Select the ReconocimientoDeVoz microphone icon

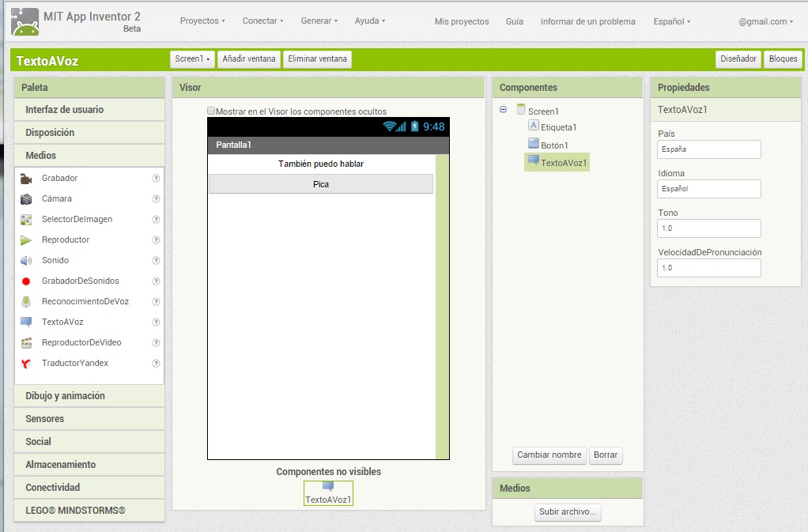point(26,302)
